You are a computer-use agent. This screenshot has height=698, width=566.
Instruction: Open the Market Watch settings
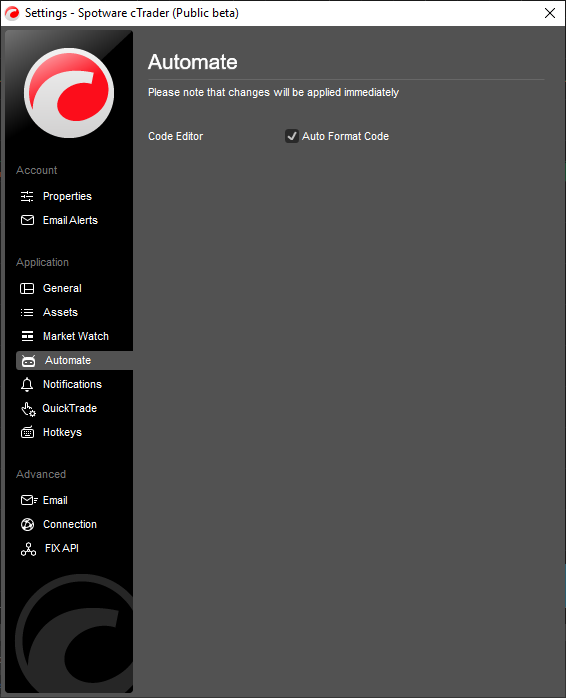74,337
